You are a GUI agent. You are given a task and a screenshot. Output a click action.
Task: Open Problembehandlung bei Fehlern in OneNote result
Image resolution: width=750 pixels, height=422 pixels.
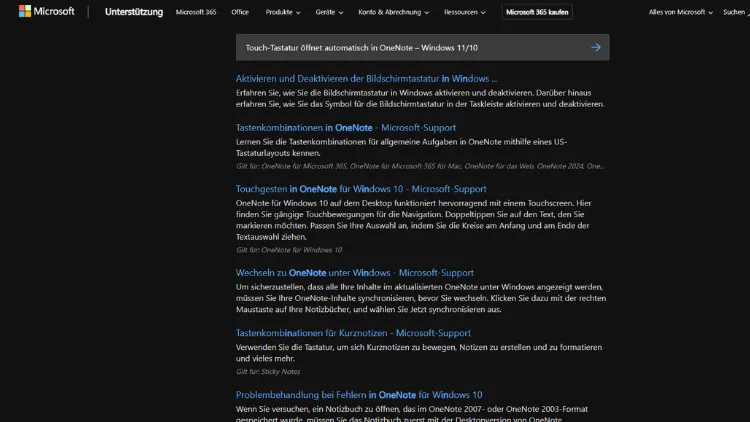(x=358, y=395)
